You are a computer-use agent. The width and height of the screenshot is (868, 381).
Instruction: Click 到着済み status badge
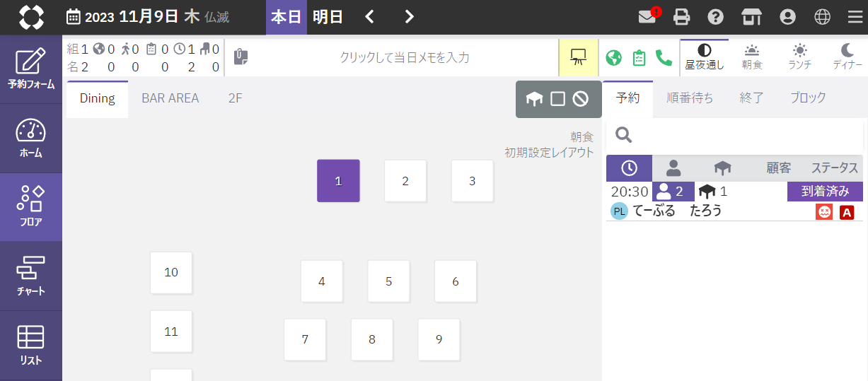(825, 192)
